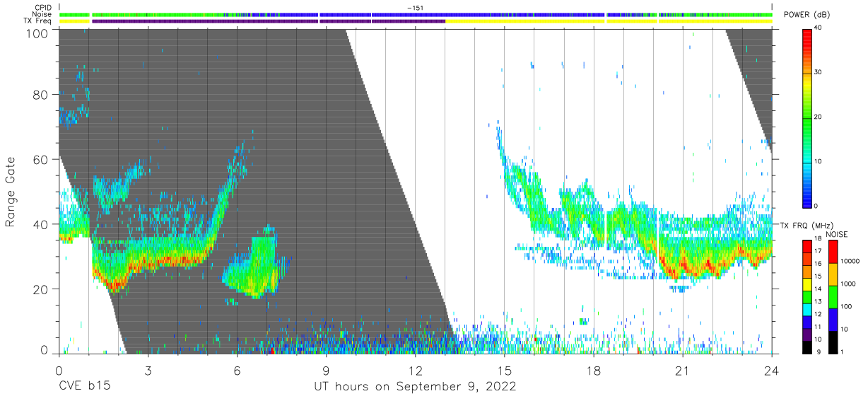Click the 60 tick on the Range Gate axis

pyautogui.click(x=41, y=159)
